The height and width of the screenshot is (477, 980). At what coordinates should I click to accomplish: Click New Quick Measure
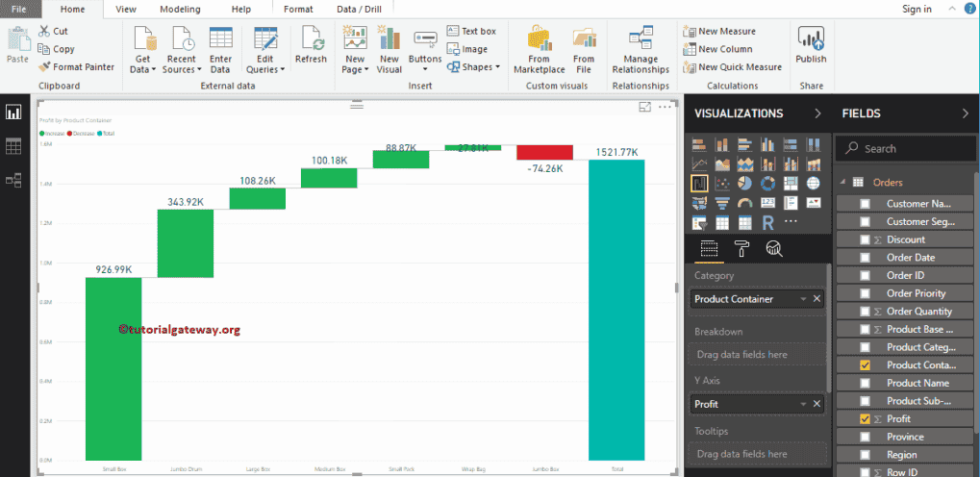[x=733, y=67]
